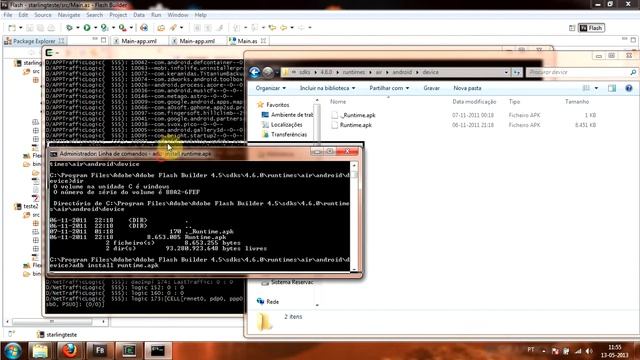Click the network signal tray icon
This screenshot has height=360, width=640.
(578, 351)
